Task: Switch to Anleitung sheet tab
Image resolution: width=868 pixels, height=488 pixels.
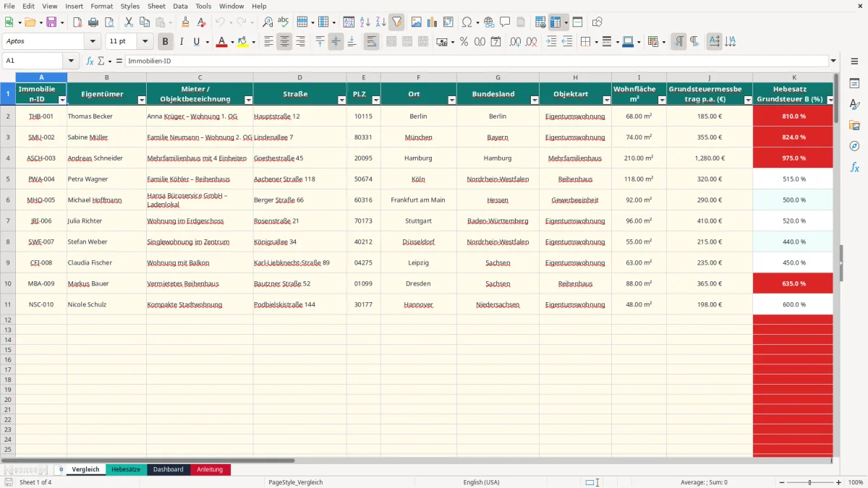Action: (x=210, y=470)
